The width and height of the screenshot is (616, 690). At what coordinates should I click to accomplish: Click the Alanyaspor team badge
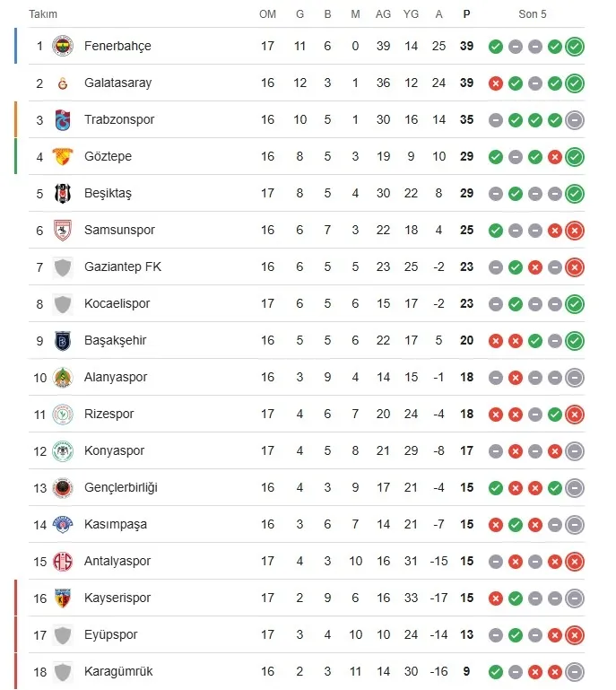pyautogui.click(x=63, y=377)
